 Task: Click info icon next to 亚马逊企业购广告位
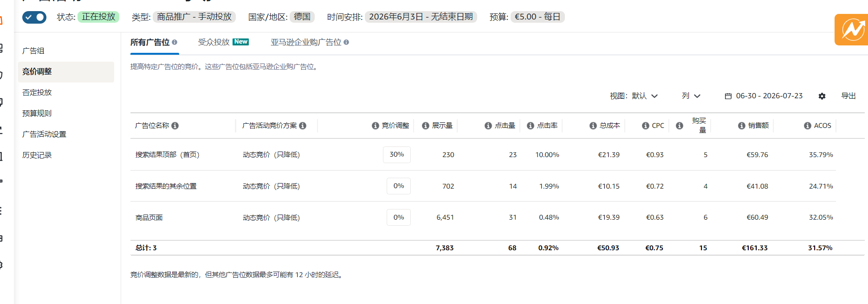pyautogui.click(x=346, y=42)
